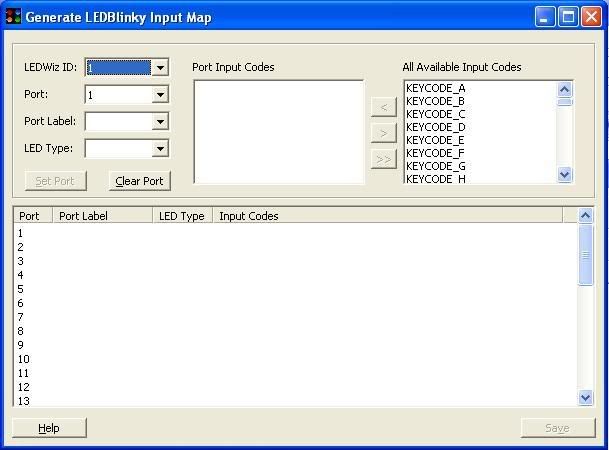
Task: Click the LEDBlinky app icon in title bar
Action: tap(14, 17)
